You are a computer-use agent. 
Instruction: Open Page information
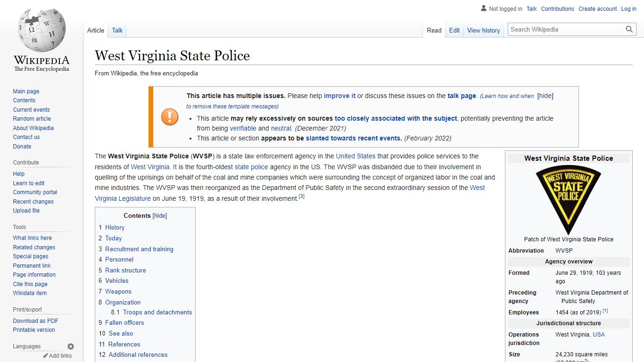(34, 275)
